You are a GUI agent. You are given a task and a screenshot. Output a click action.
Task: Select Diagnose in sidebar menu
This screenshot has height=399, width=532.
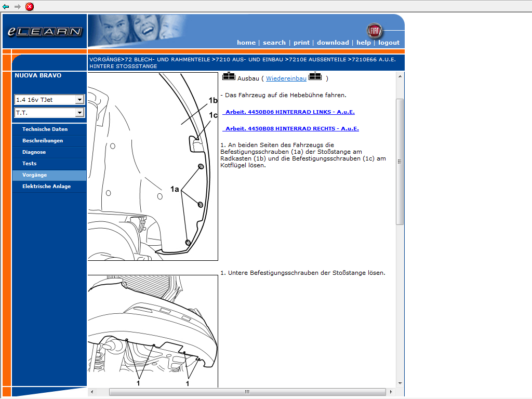coord(34,152)
